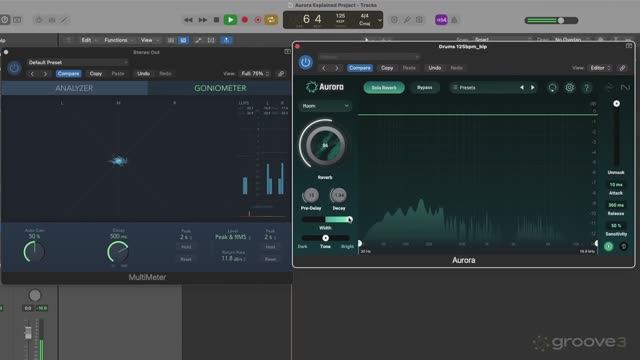Open the LCD display mode dropdown arrow
Screen dimensions: 640x360
(380, 20)
